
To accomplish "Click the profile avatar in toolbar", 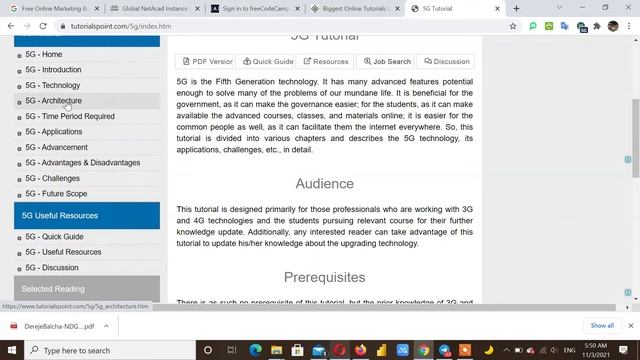I will pos(613,26).
